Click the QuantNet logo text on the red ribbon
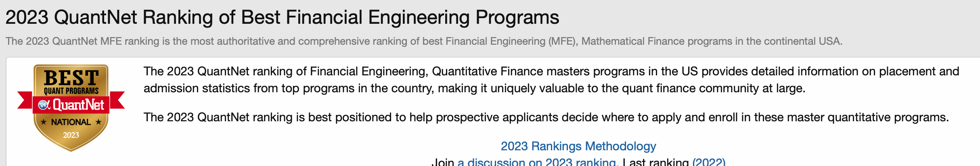 tap(78, 105)
